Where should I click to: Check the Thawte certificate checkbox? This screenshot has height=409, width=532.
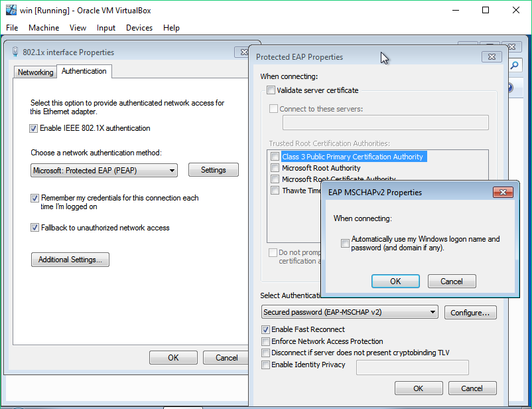click(x=275, y=191)
